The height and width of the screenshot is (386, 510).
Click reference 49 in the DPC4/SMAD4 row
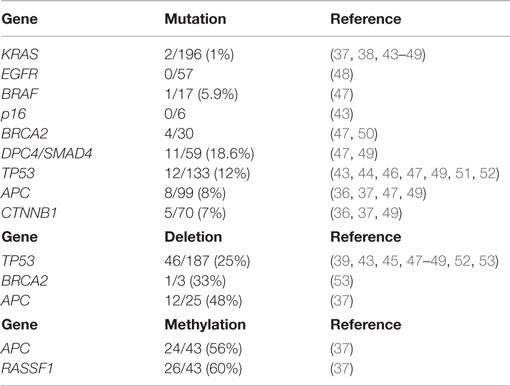tap(366, 154)
